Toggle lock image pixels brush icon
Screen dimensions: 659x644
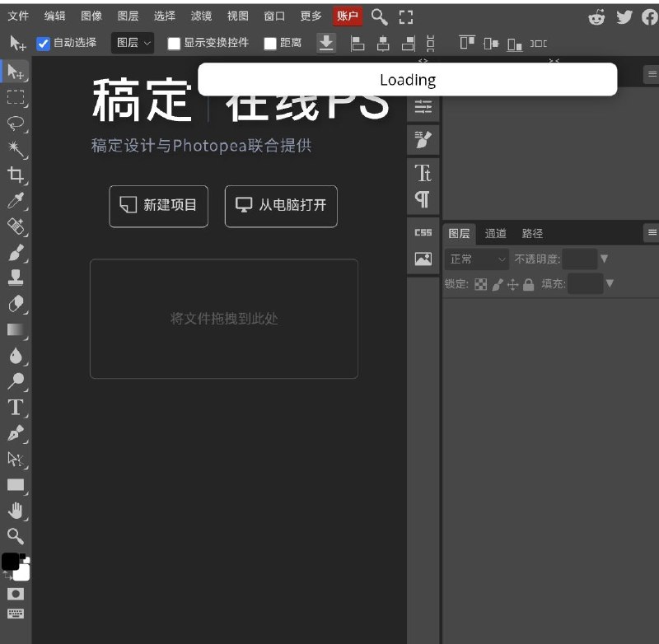tap(498, 284)
